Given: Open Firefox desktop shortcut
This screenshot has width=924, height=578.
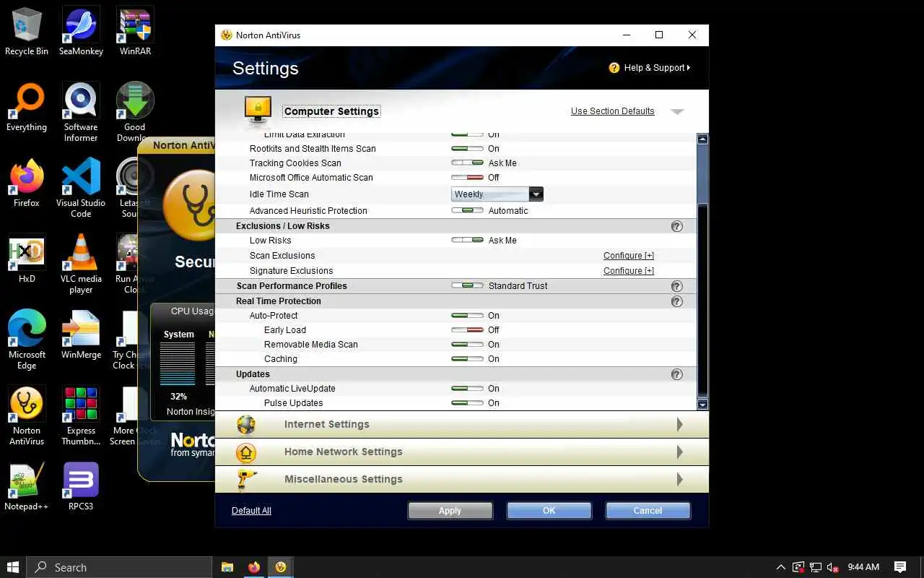Looking at the screenshot, I should (27, 184).
